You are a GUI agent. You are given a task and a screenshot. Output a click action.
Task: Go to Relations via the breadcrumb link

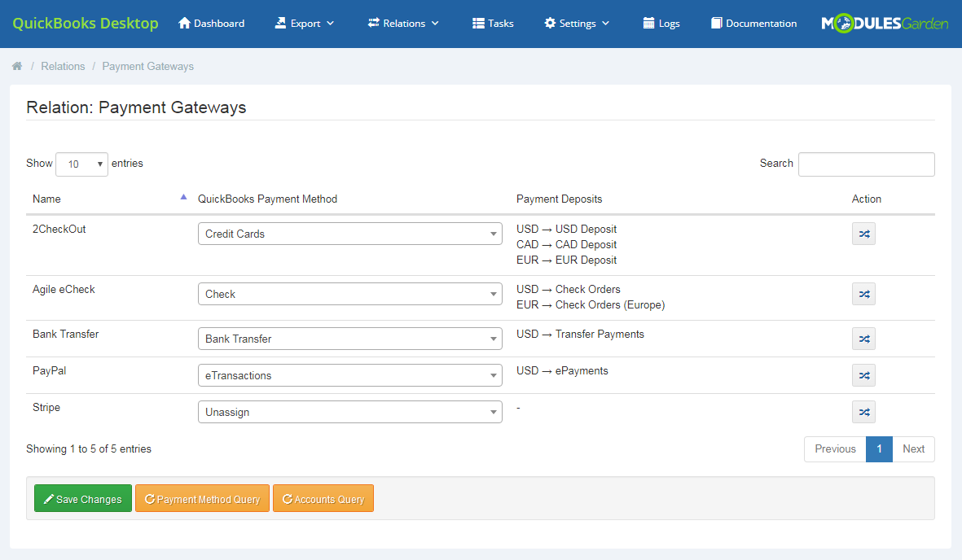[63, 66]
